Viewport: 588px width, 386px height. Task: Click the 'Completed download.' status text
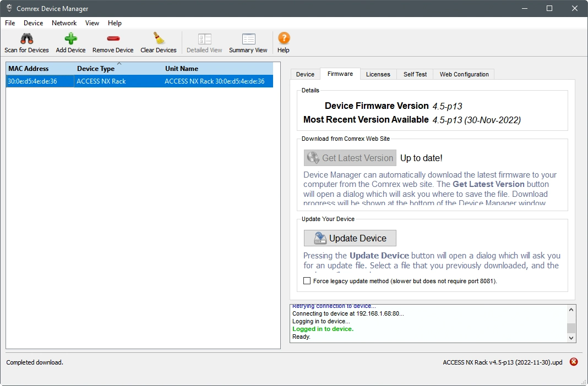click(x=35, y=362)
